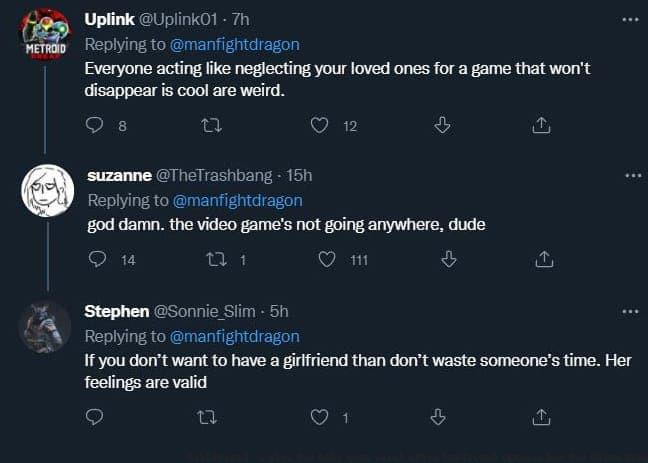
Task: Like Uplink's tweet
Action: [x=320, y=125]
